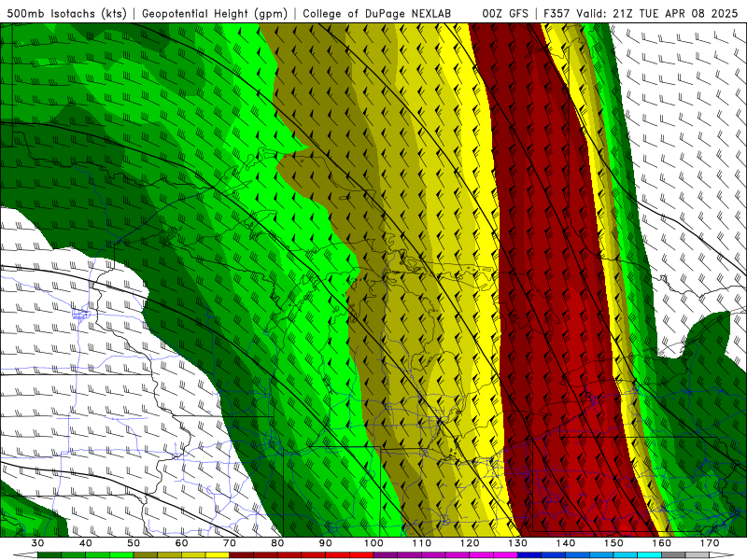Image resolution: width=747 pixels, height=560 pixels.
Task: Select the light gray swatch ending at 170
Action: pos(697,554)
